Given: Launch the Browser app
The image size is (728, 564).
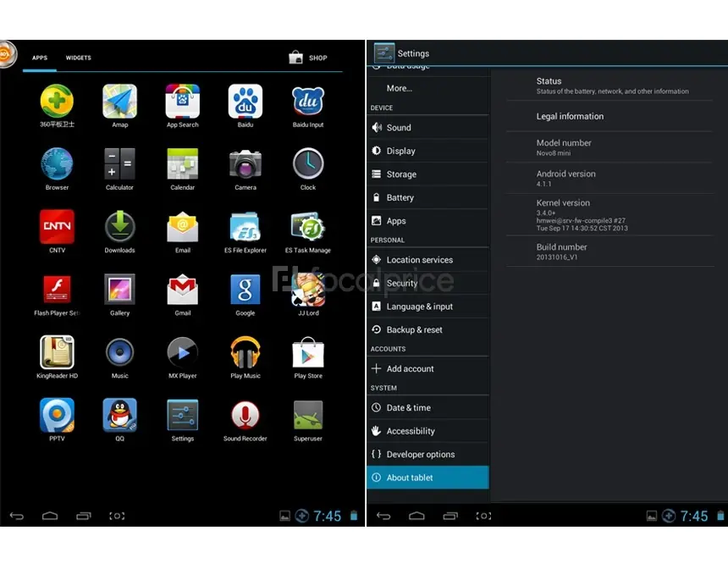Looking at the screenshot, I should (57, 163).
